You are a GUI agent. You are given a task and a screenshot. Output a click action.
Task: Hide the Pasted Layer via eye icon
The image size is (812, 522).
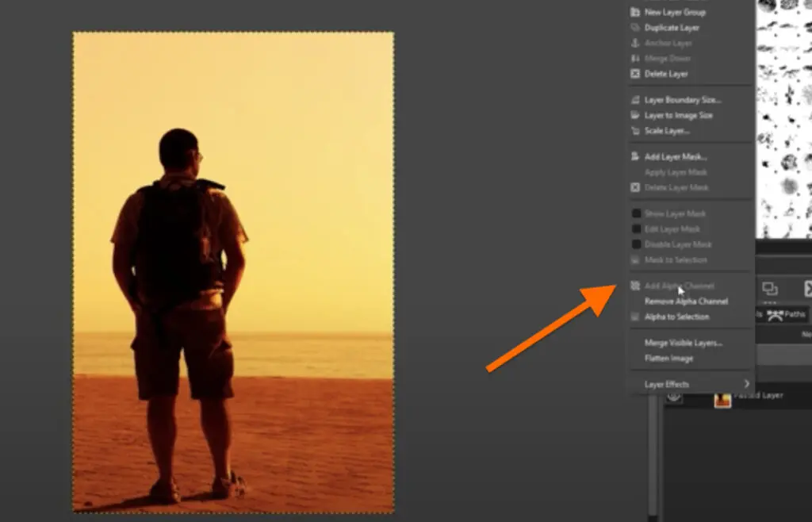coord(673,397)
